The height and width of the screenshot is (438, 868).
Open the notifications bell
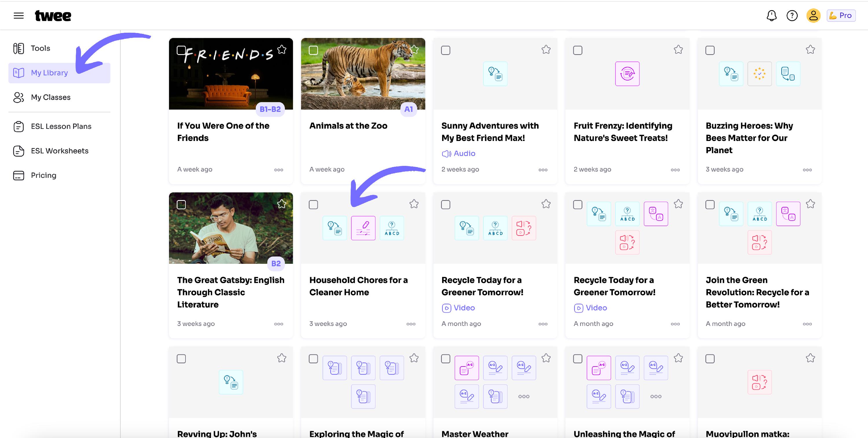tap(771, 16)
